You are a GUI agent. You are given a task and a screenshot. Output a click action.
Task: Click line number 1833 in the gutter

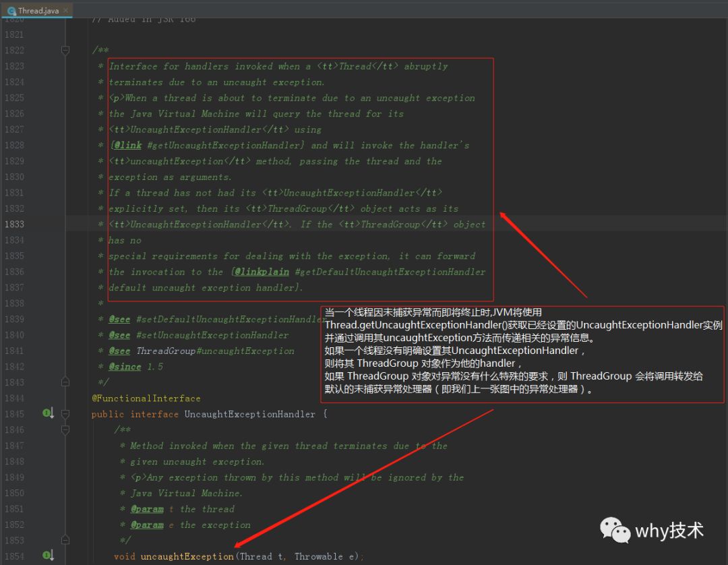coord(14,225)
